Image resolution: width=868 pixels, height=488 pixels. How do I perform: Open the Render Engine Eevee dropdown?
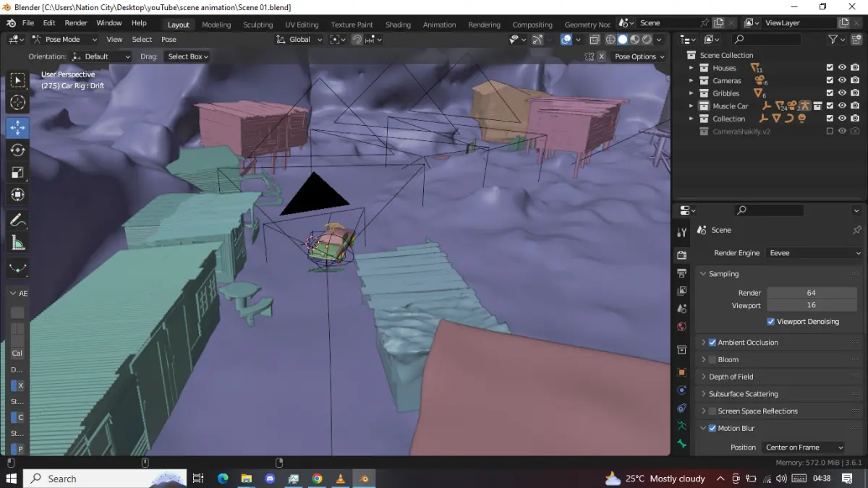click(814, 253)
